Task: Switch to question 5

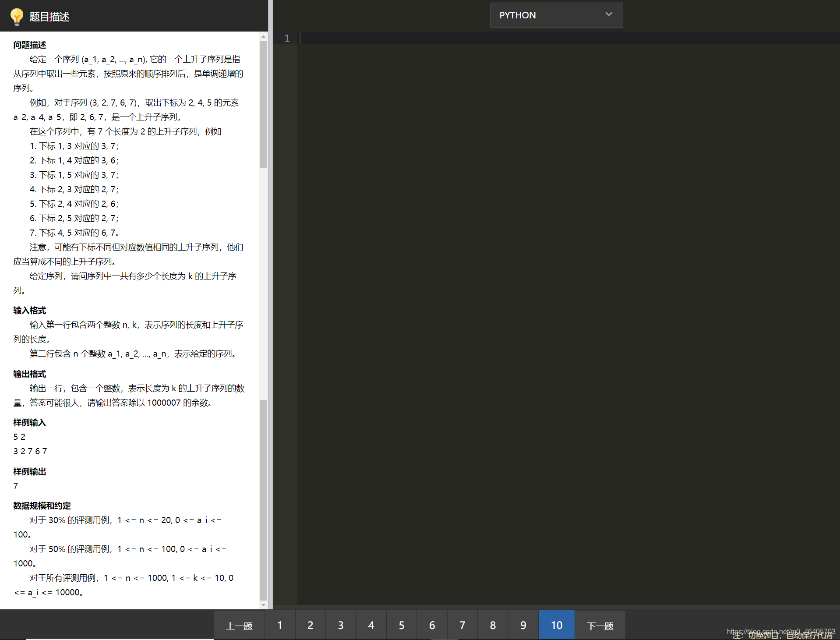Action: pos(402,625)
